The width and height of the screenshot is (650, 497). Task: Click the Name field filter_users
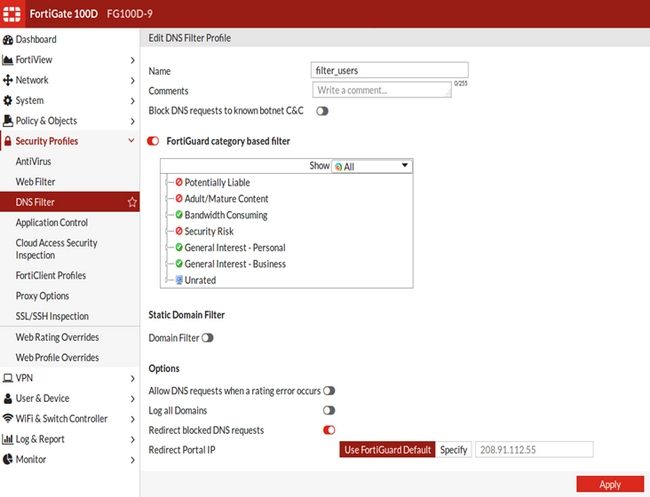[390, 70]
